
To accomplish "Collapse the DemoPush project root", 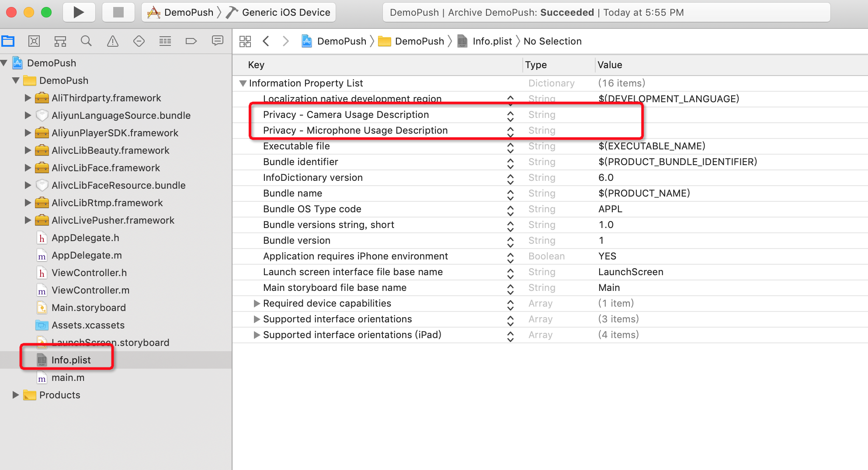I will [4, 63].
